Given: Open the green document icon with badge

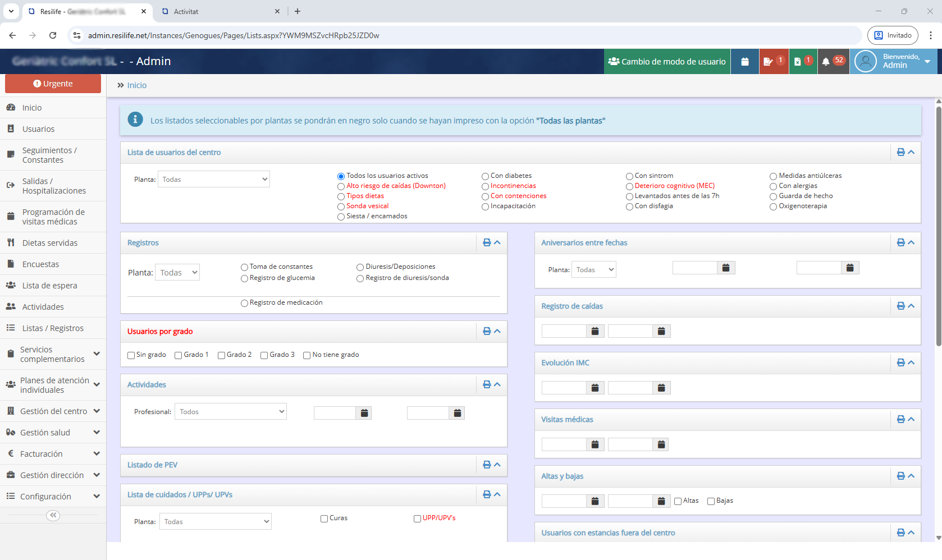Looking at the screenshot, I should (x=803, y=62).
